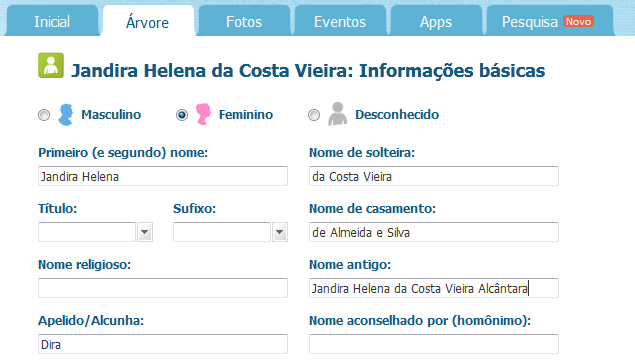Click the gray unknown-gender silhouette icon
This screenshot has width=635, height=363.
pos(337,114)
